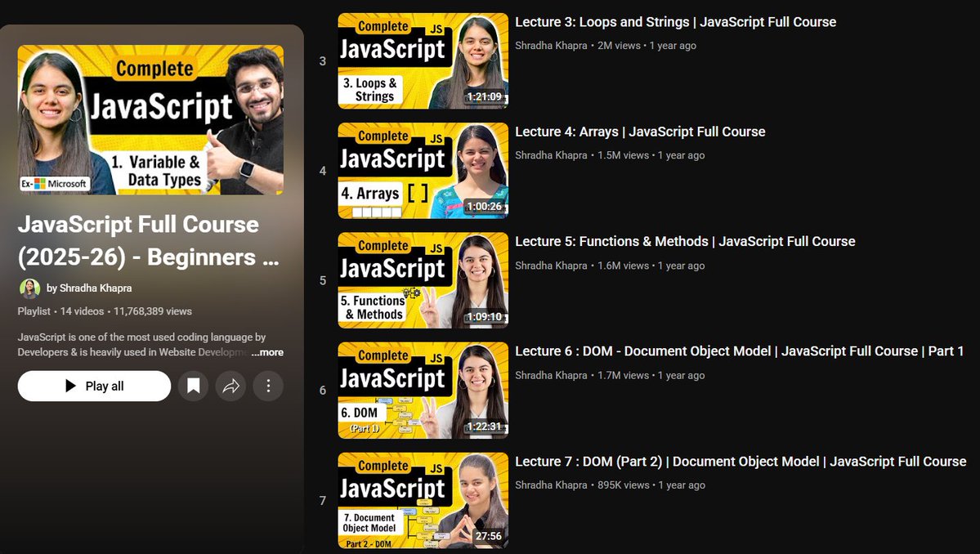This screenshot has height=554, width=980.
Task: Open Lecture 4 Arrays thumbnail
Action: 423,171
